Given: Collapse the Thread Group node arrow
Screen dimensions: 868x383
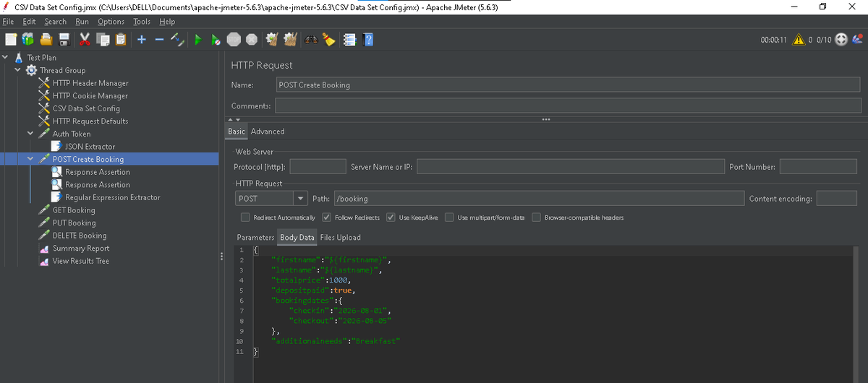Looking at the screenshot, I should [x=17, y=70].
